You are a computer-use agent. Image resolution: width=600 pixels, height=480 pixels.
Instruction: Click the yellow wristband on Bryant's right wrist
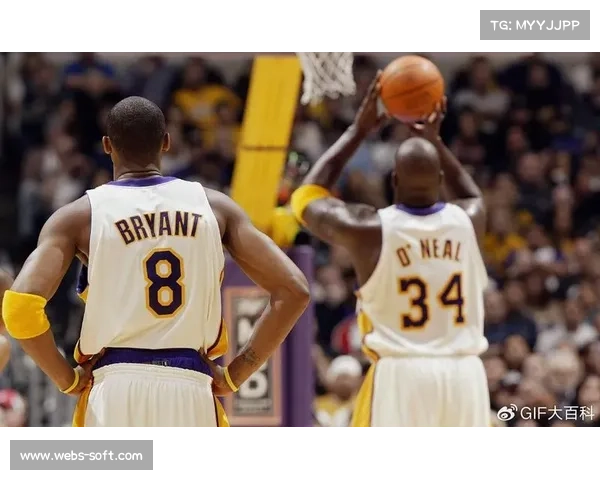[x=231, y=379]
